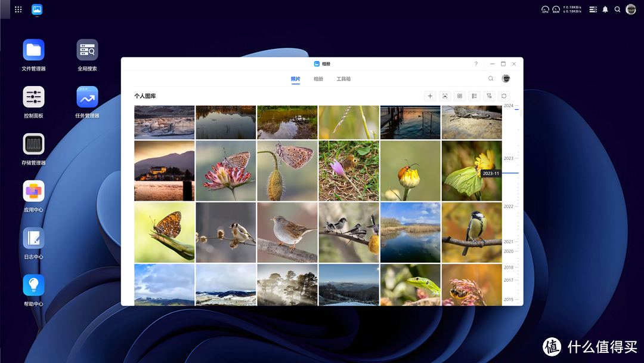Jump to 2018 on the timeline
This screenshot has width=644, height=363.
tap(509, 267)
